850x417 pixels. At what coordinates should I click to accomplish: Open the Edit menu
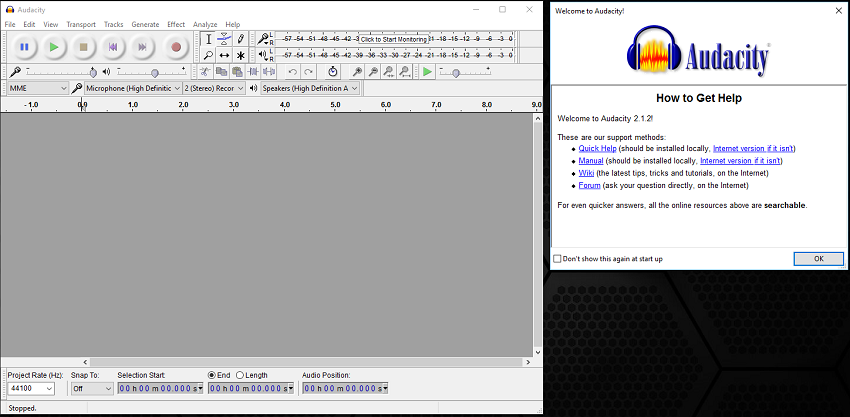[x=29, y=24]
